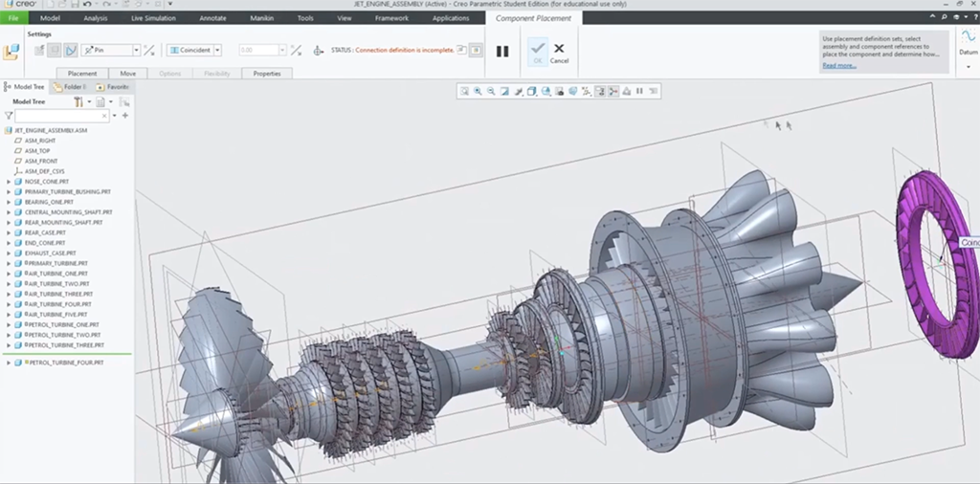Open the Pin connection type dropdown
The height and width of the screenshot is (484, 980).
point(136,51)
